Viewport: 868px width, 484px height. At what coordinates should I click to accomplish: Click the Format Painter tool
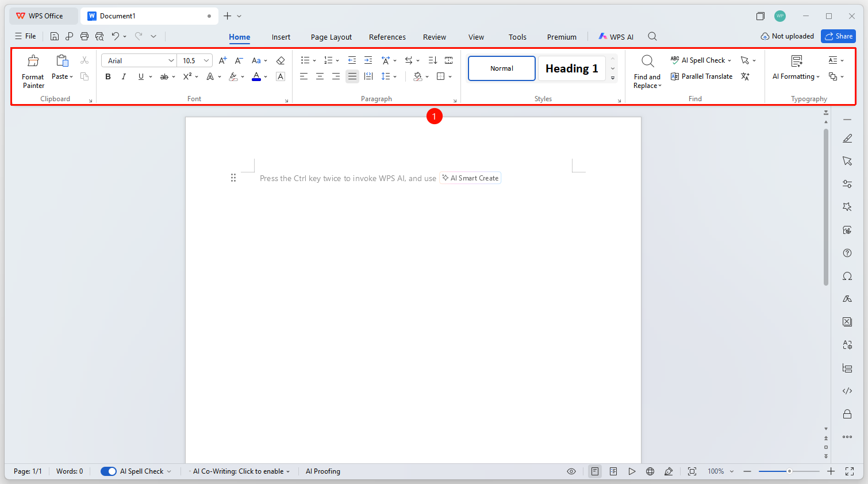33,71
